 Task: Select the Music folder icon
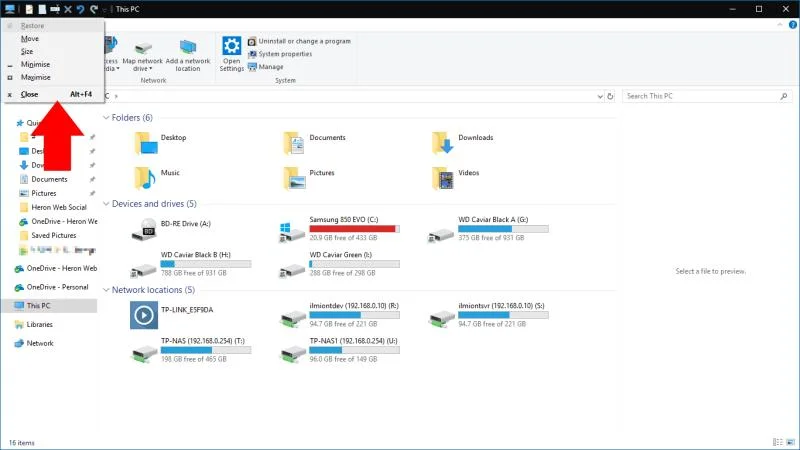click(x=145, y=179)
